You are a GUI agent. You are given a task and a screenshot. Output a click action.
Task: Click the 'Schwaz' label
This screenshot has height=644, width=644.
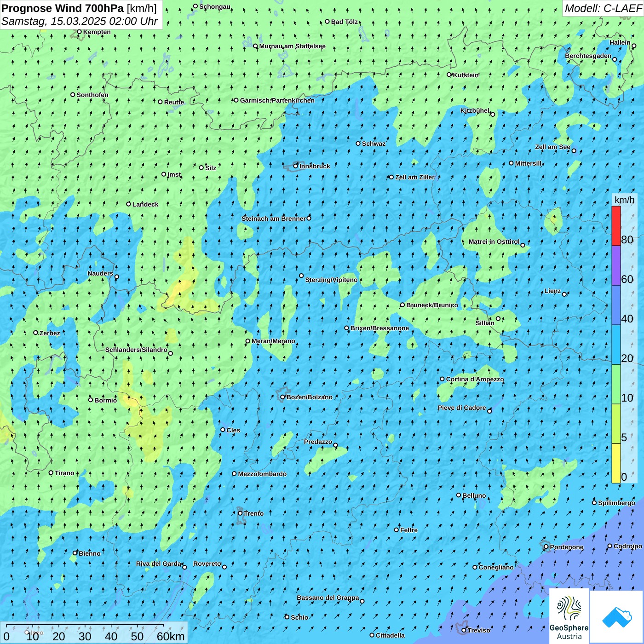pyautogui.click(x=374, y=144)
